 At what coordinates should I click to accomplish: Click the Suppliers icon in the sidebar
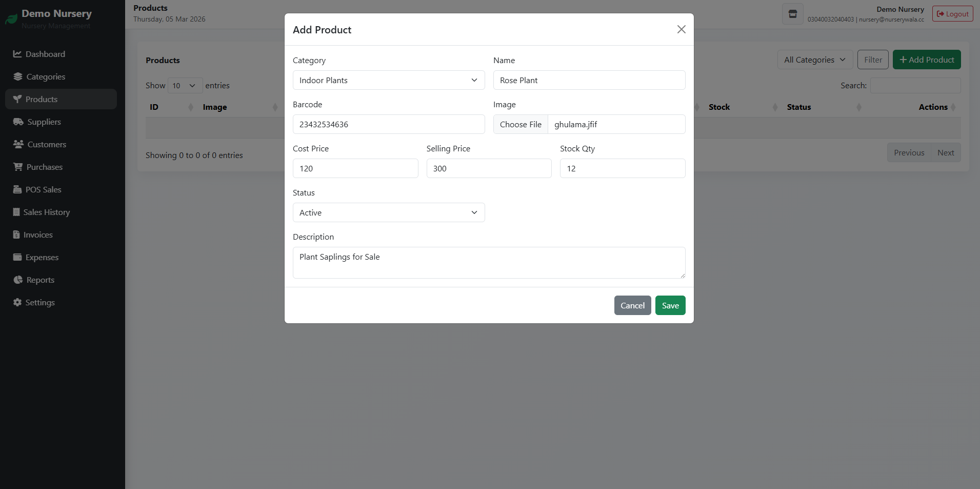point(17,122)
